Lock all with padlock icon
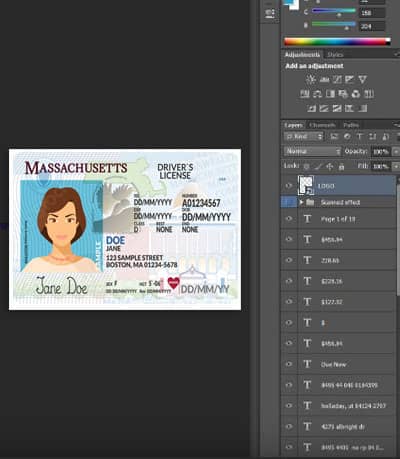Image resolution: width=400 pixels, height=459 pixels. [x=341, y=166]
